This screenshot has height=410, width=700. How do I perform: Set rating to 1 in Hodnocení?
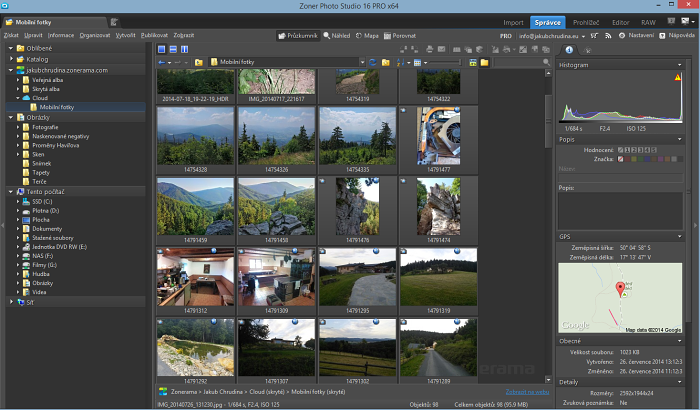click(x=627, y=150)
